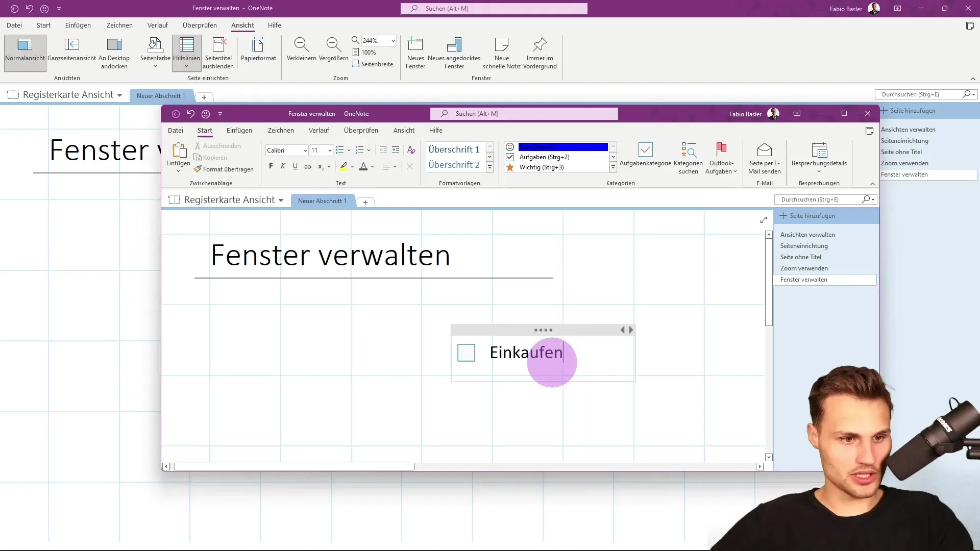This screenshot has width=980, height=551.
Task: Toggle Immer im Vordergrund pin
Action: pos(540,53)
